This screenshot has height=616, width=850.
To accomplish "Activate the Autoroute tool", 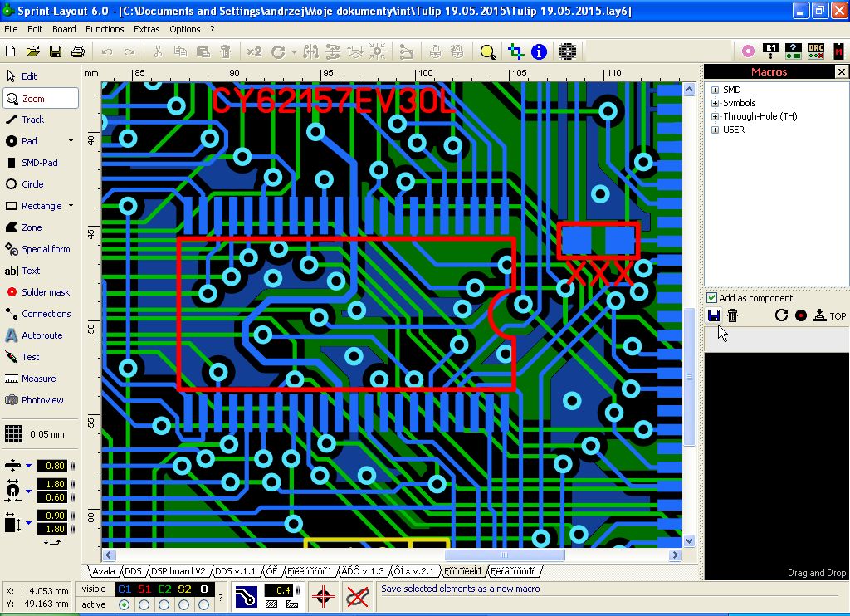I will point(42,335).
